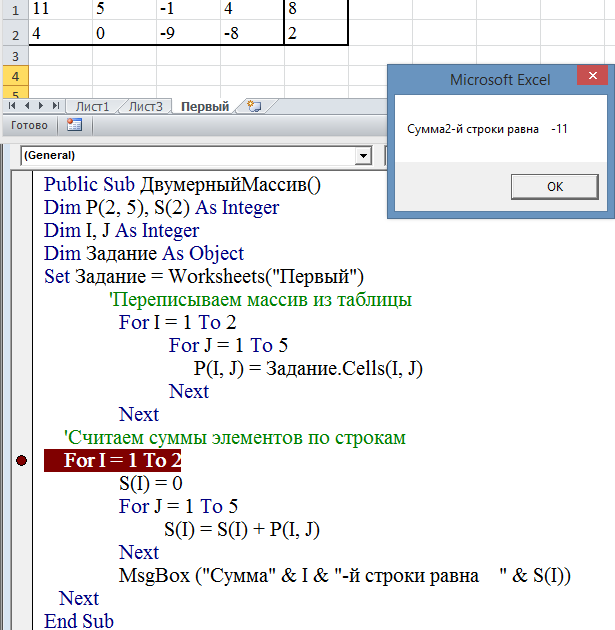
Task: Select cell containing -1
Action: click(188, 9)
